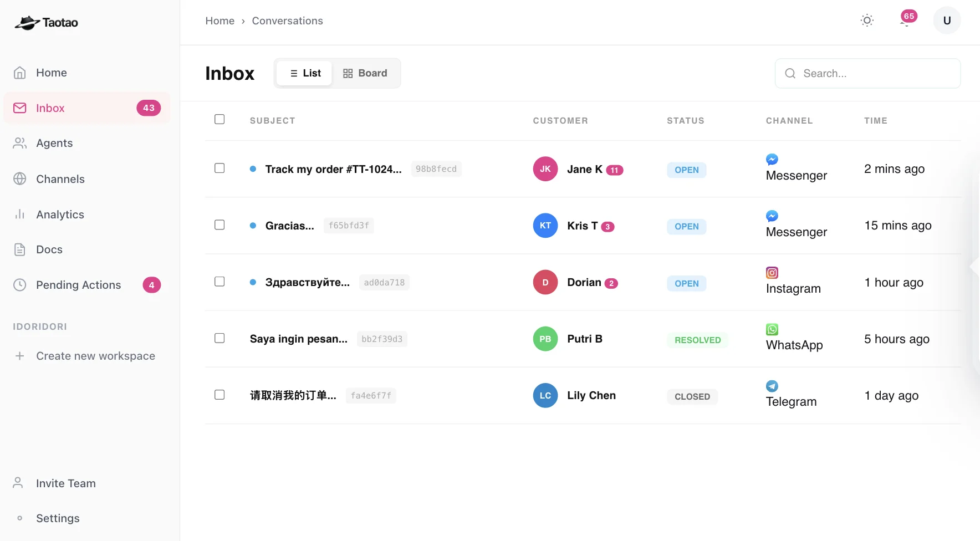Image resolution: width=980 pixels, height=541 pixels.
Task: Open Invite Team
Action: (86, 483)
